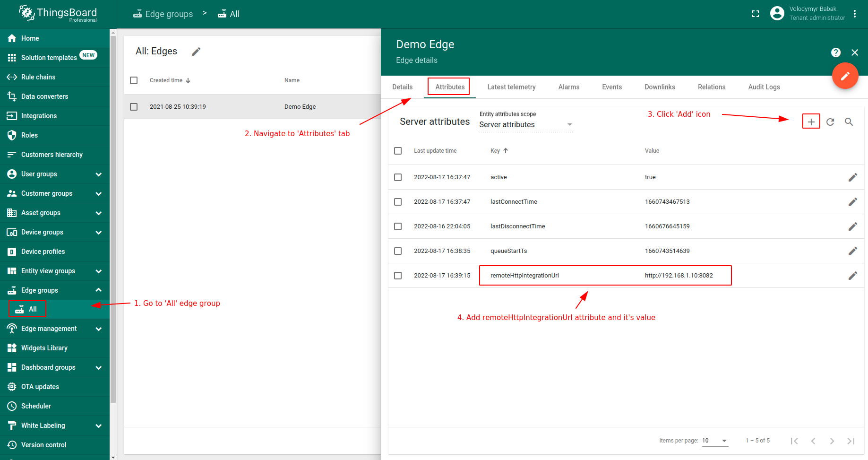Open attribute search magnifier icon
This screenshot has width=868, height=460.
849,122
